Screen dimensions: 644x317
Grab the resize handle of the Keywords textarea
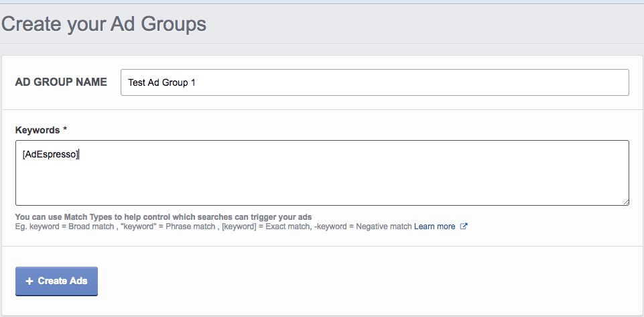(x=625, y=201)
